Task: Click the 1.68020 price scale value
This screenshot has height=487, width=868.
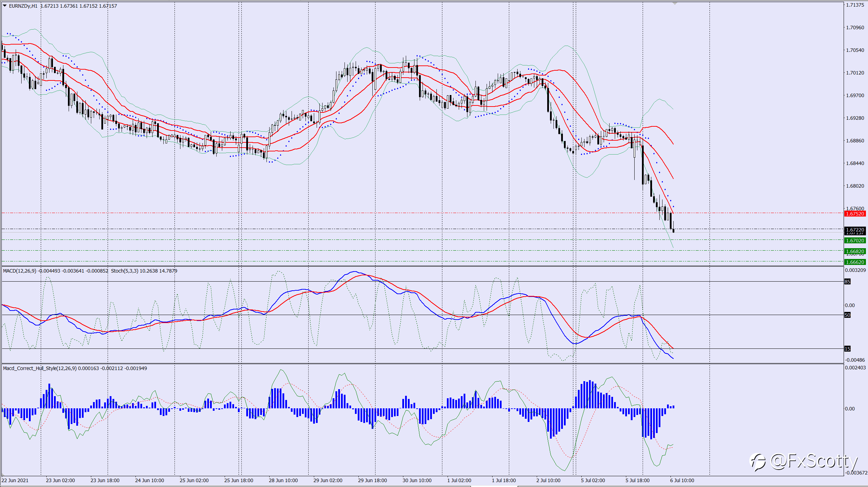Action: point(855,186)
